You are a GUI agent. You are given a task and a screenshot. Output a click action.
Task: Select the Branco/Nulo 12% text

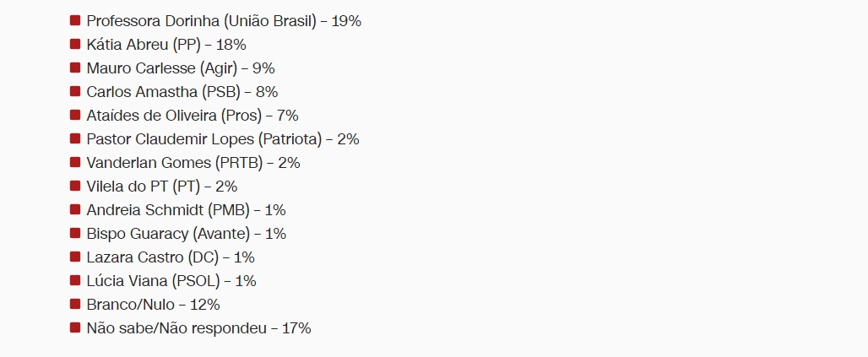point(154,305)
